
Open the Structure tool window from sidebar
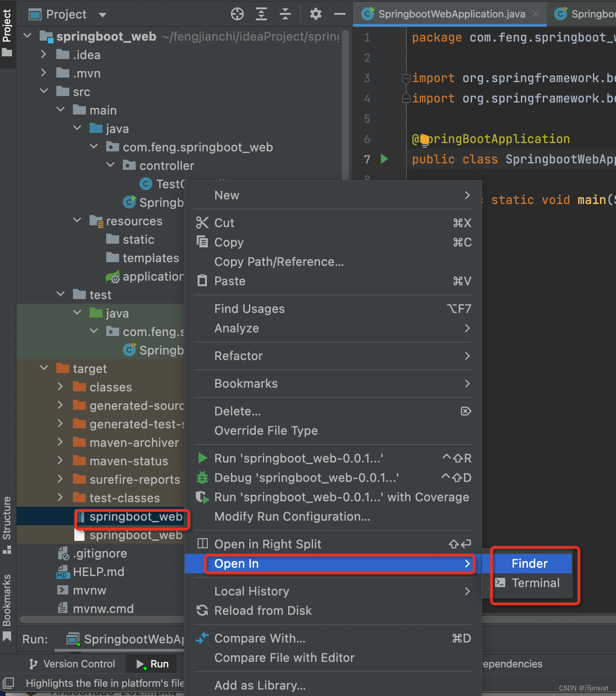coord(7,522)
